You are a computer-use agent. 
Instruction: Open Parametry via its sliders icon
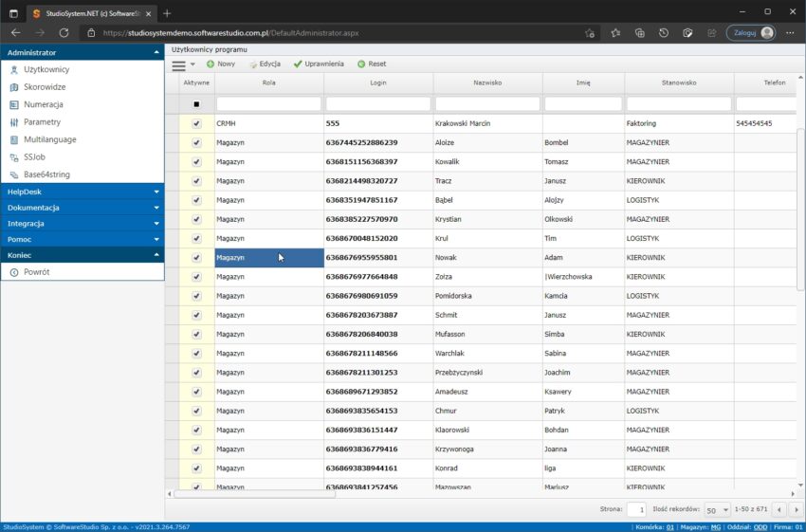(x=14, y=122)
